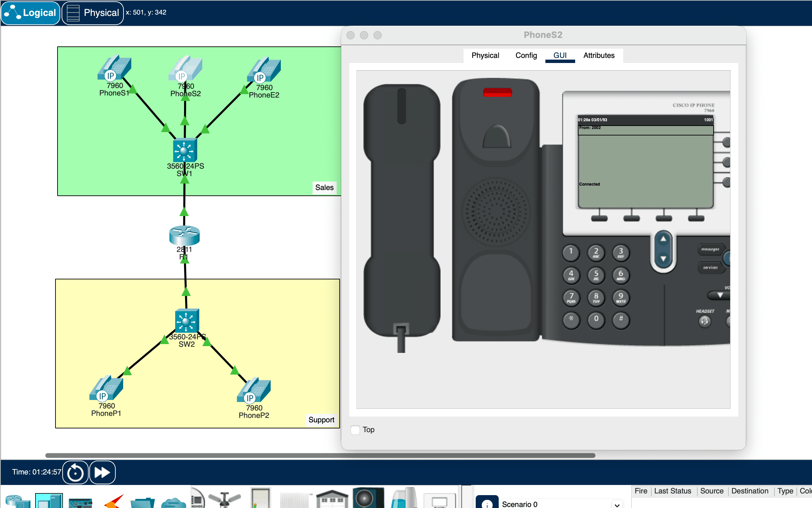Click the Type column header
Screen dimensions: 812x508
[785, 491]
